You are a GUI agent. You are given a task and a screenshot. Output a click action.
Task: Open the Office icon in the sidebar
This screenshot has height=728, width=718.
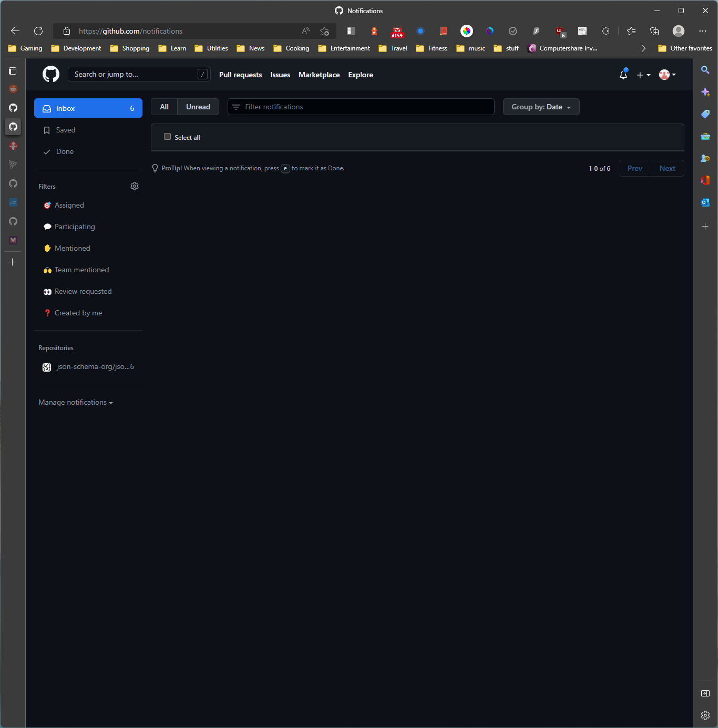(x=705, y=180)
